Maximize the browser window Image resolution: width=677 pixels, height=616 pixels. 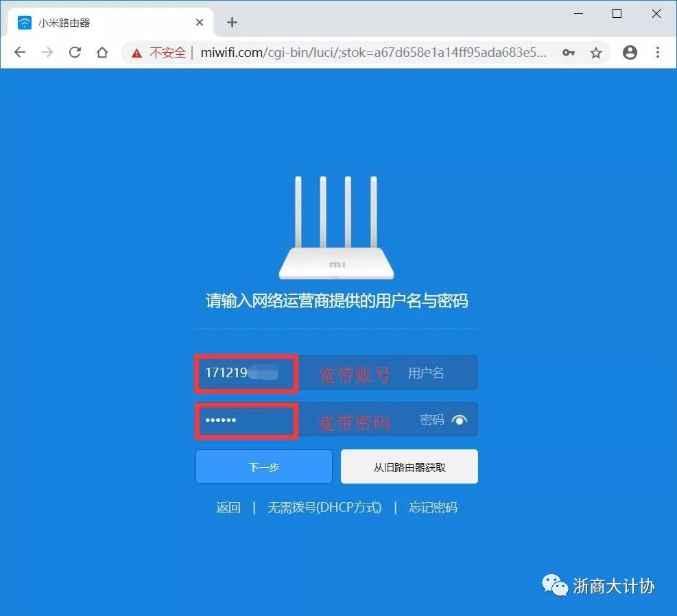click(x=617, y=14)
